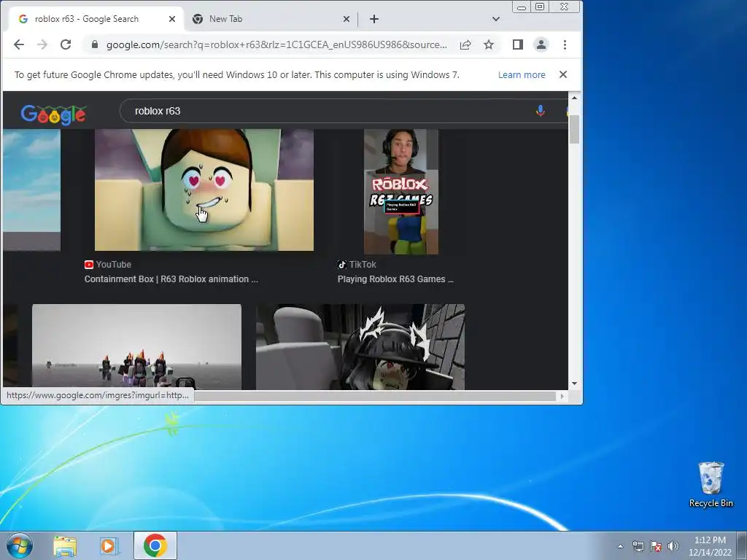747x560 pixels.
Task: Click the address bar URL
Action: click(276, 44)
